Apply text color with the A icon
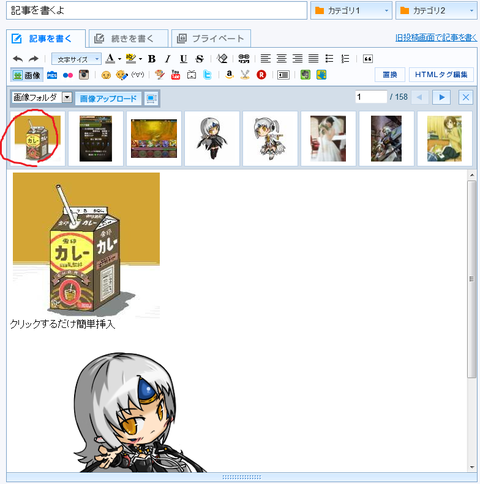Viewport: 480px width, 484px height. 110,59
